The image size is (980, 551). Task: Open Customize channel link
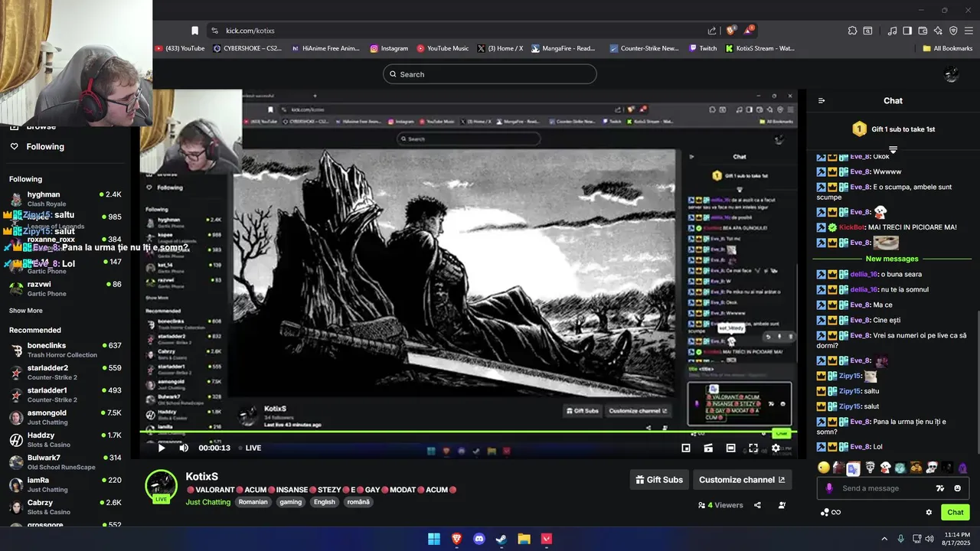tap(742, 480)
